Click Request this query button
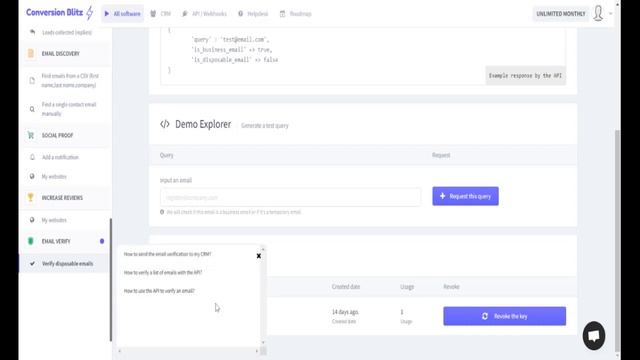640x360 pixels. 465,196
